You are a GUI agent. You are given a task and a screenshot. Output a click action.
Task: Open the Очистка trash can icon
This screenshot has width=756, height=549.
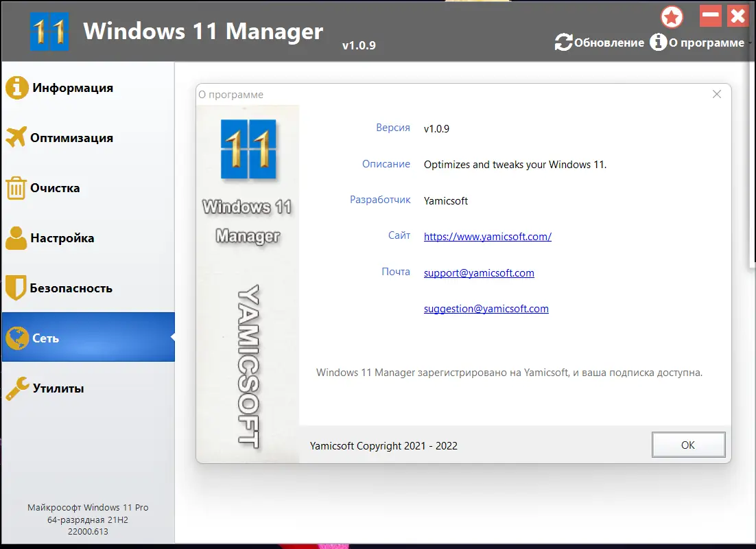click(x=17, y=187)
